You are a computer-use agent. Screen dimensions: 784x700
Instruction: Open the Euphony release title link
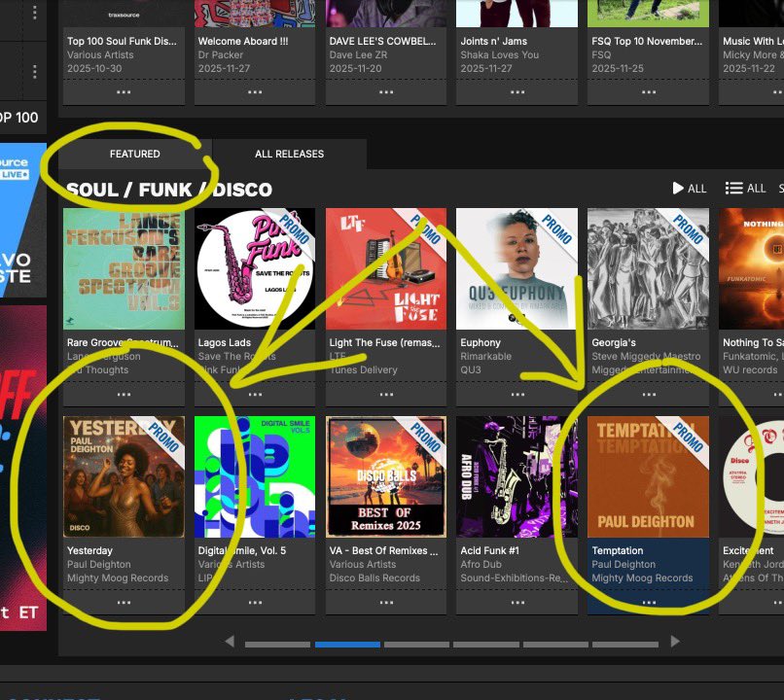coord(481,343)
